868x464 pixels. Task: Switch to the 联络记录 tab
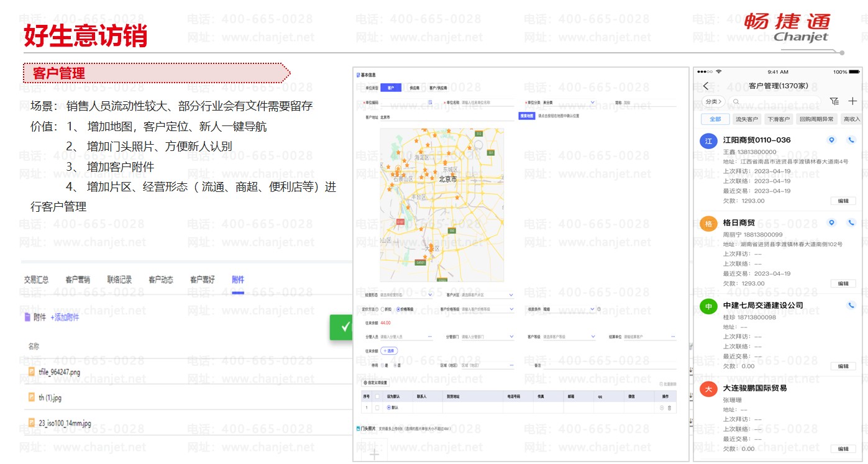click(119, 280)
